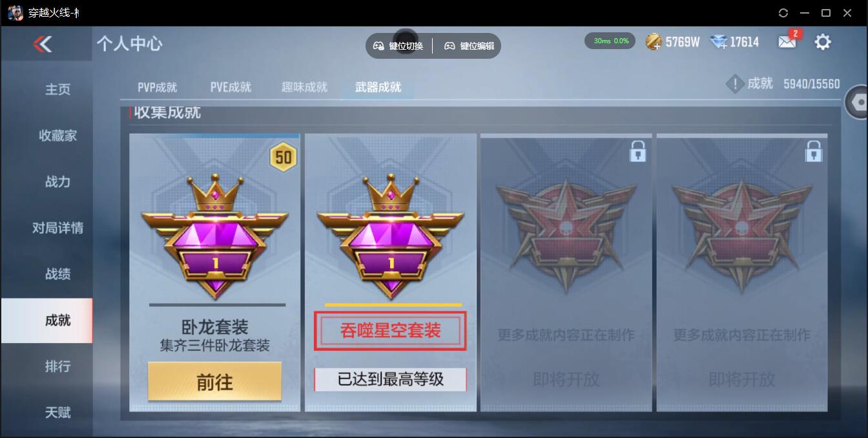
Task: Switch to the PVP成就 tab
Action: point(157,87)
